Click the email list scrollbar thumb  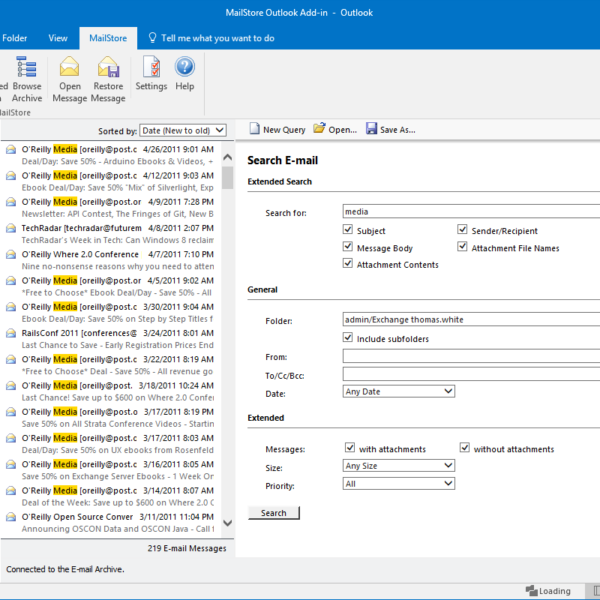[x=228, y=178]
